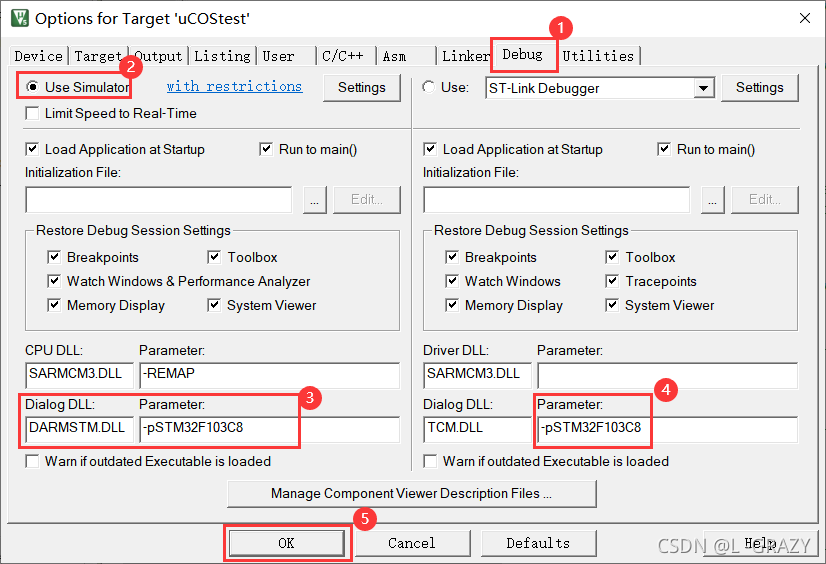Image resolution: width=826 pixels, height=564 pixels.
Task: Toggle simulator System Viewer checkbox
Action: 214,305
